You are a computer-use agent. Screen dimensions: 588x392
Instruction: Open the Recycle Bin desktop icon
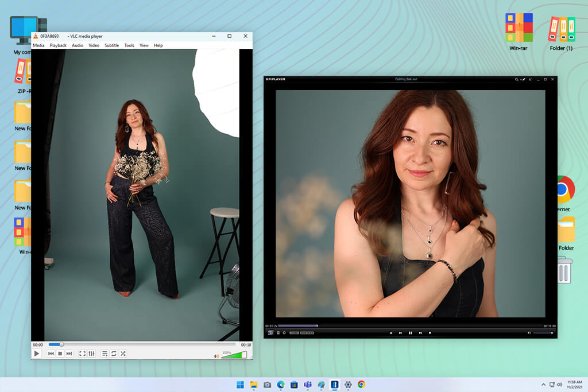pos(564,270)
